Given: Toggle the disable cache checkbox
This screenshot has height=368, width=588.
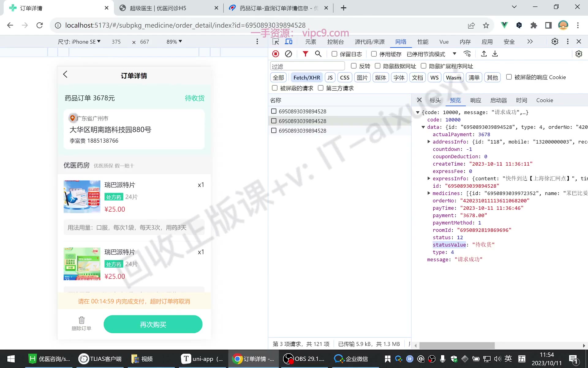Looking at the screenshot, I should click(x=374, y=54).
